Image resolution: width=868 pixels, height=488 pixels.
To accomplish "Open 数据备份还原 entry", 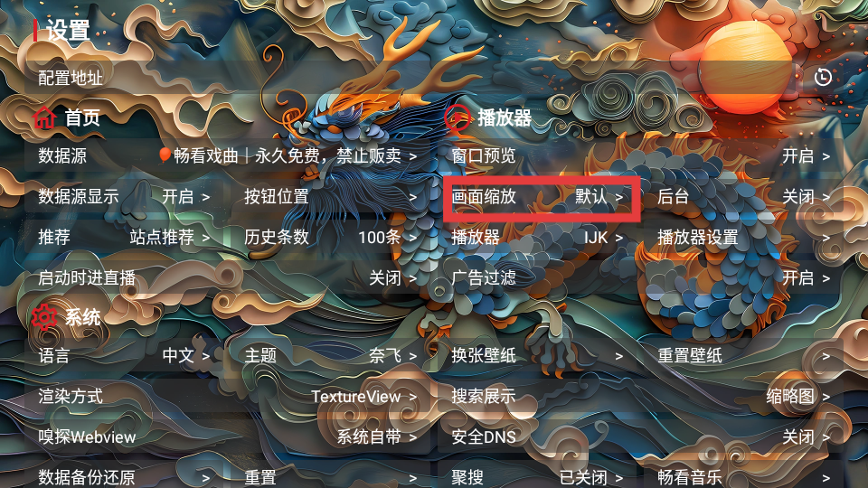I will point(124,476).
